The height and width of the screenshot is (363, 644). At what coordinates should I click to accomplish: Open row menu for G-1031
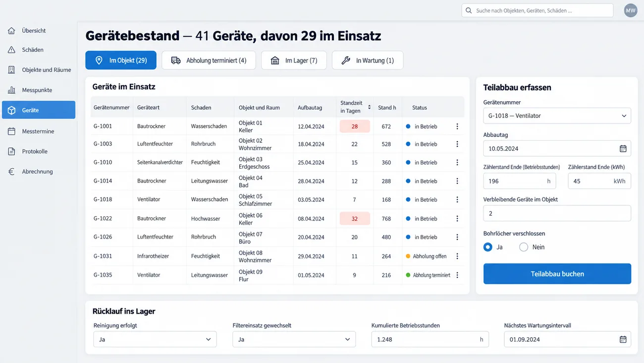point(457,256)
